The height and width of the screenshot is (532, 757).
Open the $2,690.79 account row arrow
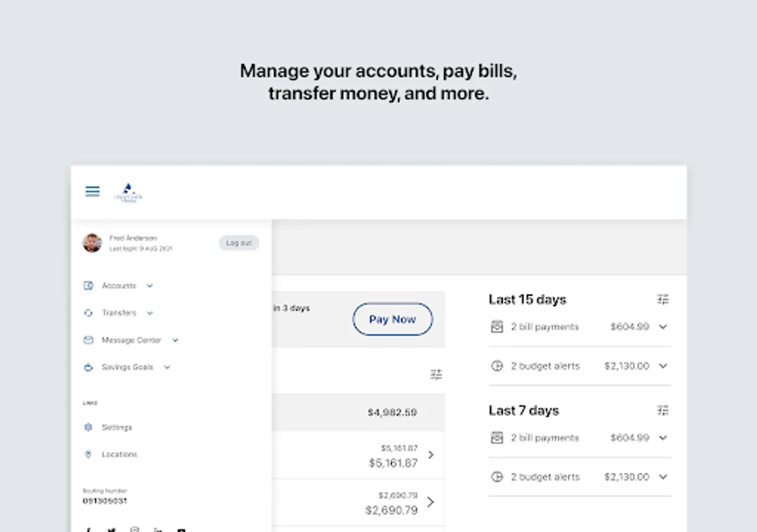pos(431,502)
